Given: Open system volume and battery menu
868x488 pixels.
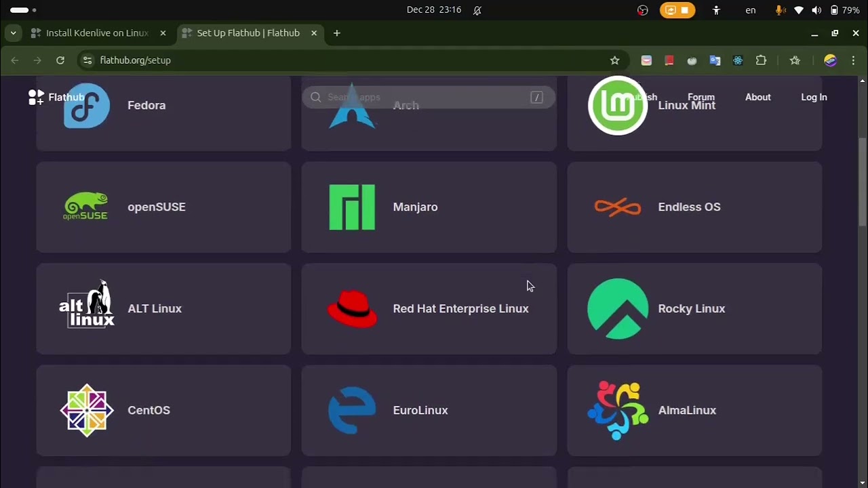Looking at the screenshot, I should (817, 10).
